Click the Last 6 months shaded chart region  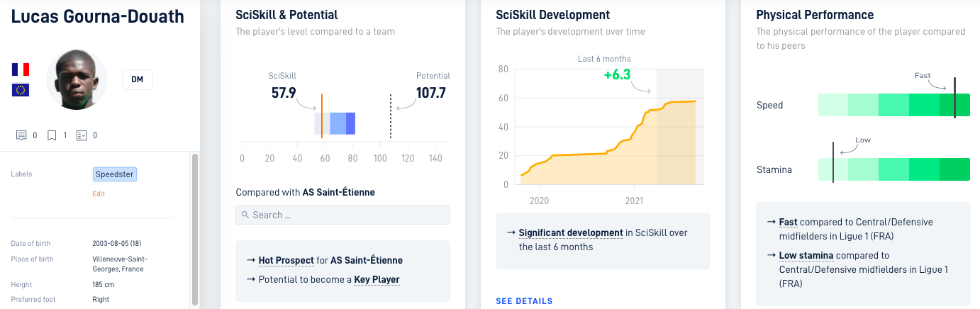pyautogui.click(x=680, y=126)
